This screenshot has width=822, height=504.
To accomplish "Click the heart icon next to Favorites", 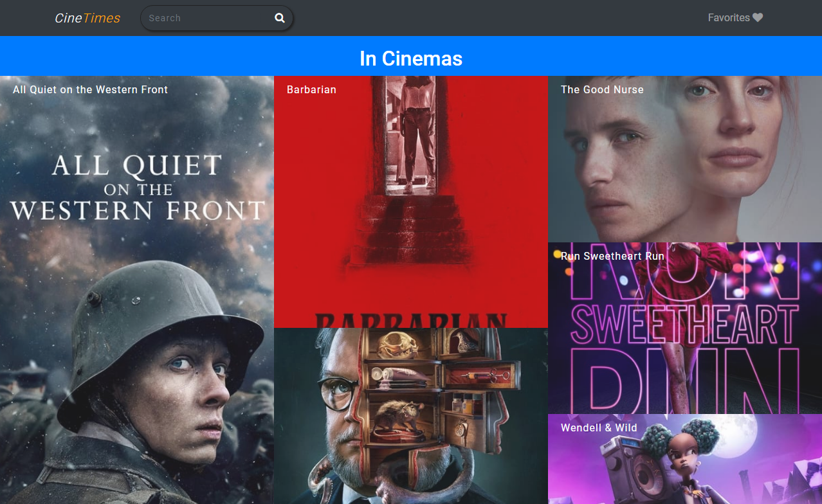I will 758,18.
